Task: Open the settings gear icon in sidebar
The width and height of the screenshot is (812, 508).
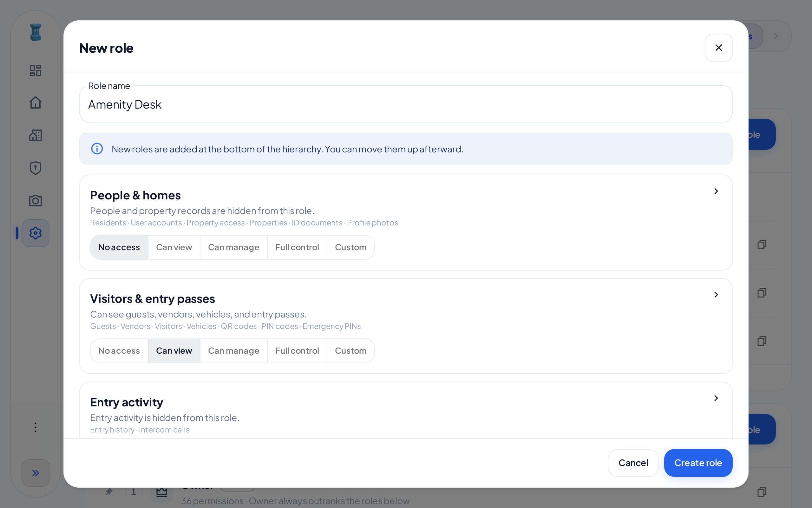Action: 35,233
